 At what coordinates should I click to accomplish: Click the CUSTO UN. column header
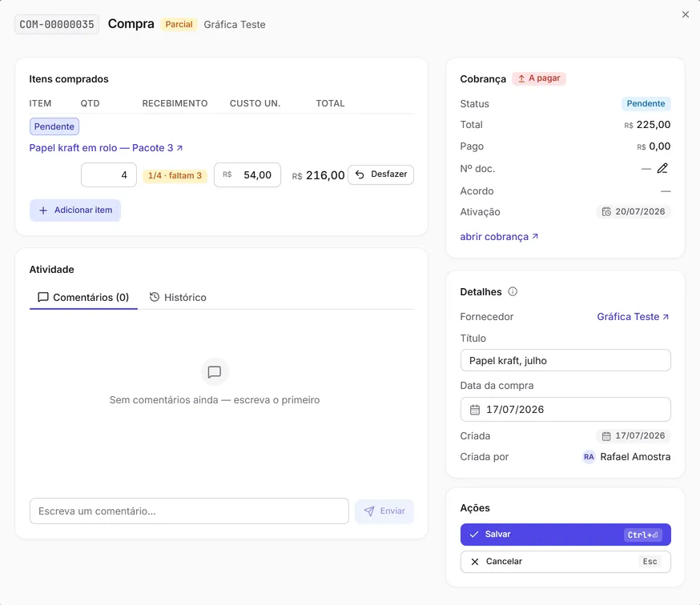coord(255,103)
